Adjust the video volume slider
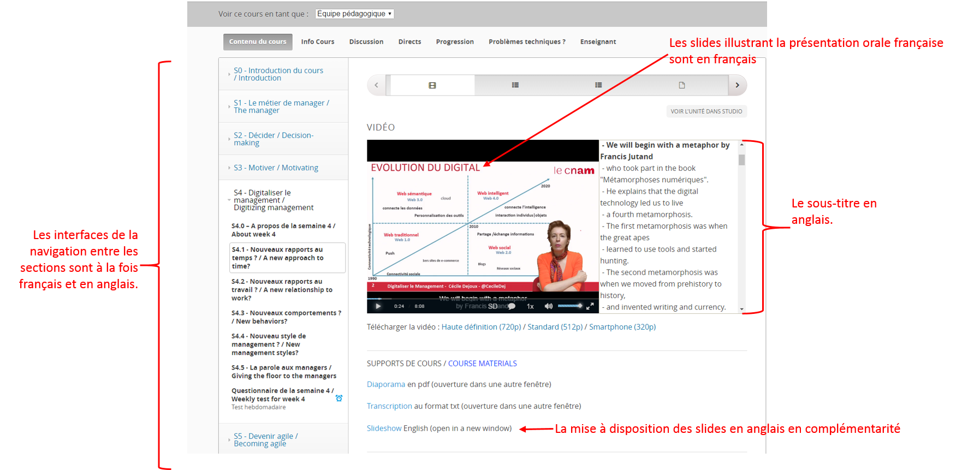This screenshot has width=980, height=470. pos(570,306)
